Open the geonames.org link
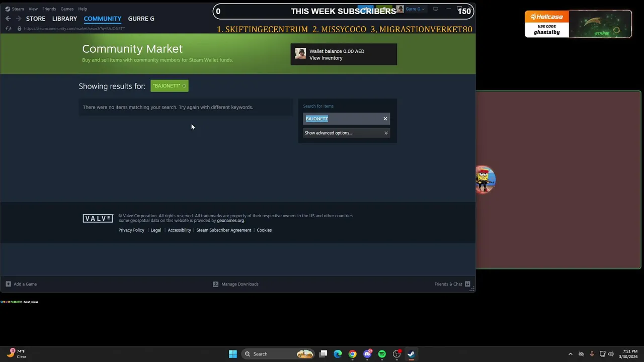 pyautogui.click(x=230, y=220)
